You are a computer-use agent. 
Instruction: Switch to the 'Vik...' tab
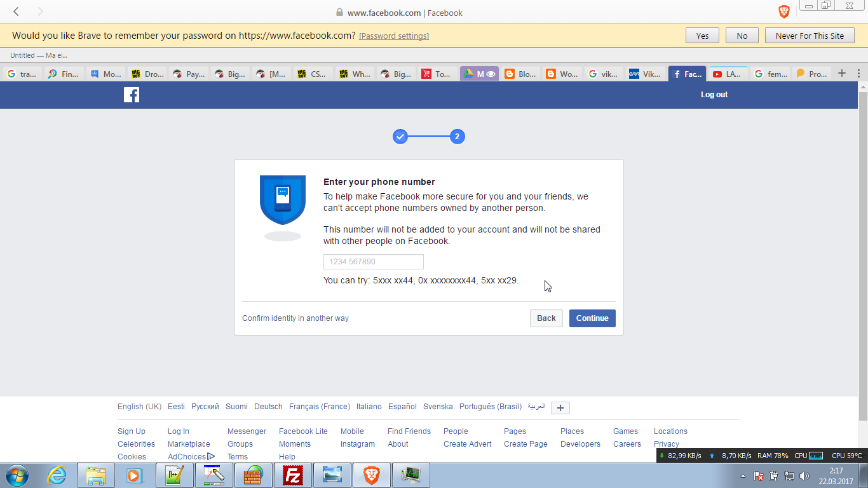click(x=646, y=74)
